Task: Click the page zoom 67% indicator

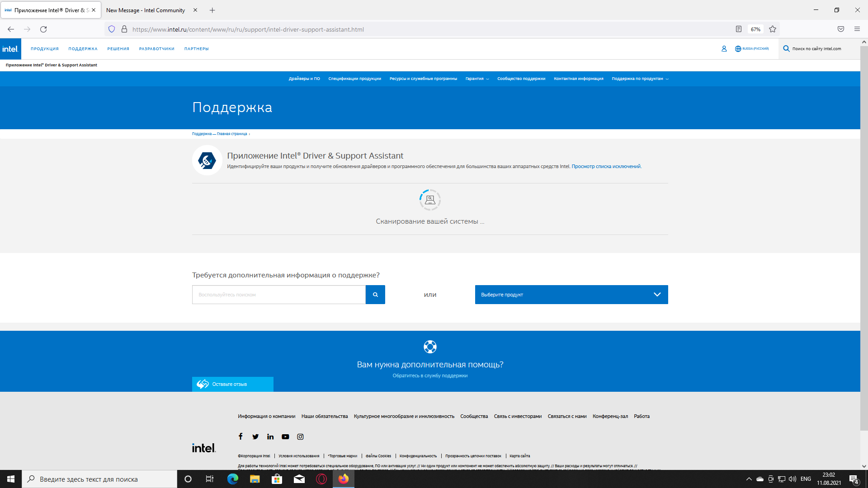Action: pos(755,29)
